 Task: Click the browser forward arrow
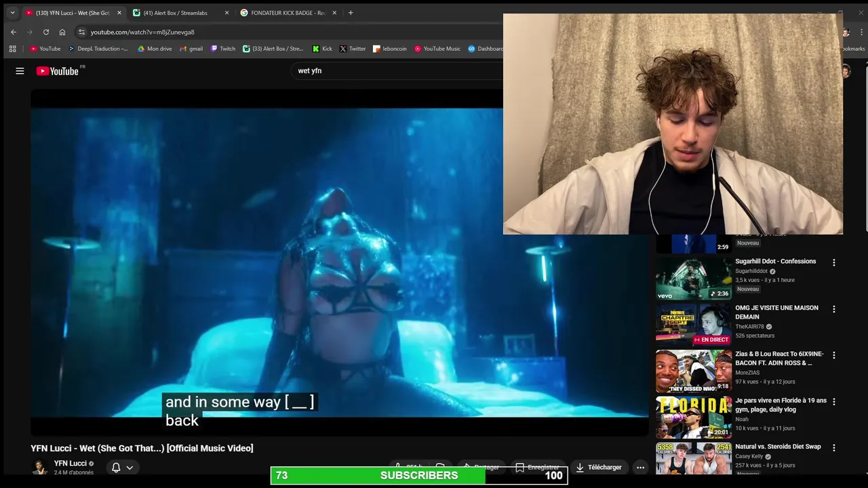pos(29,32)
